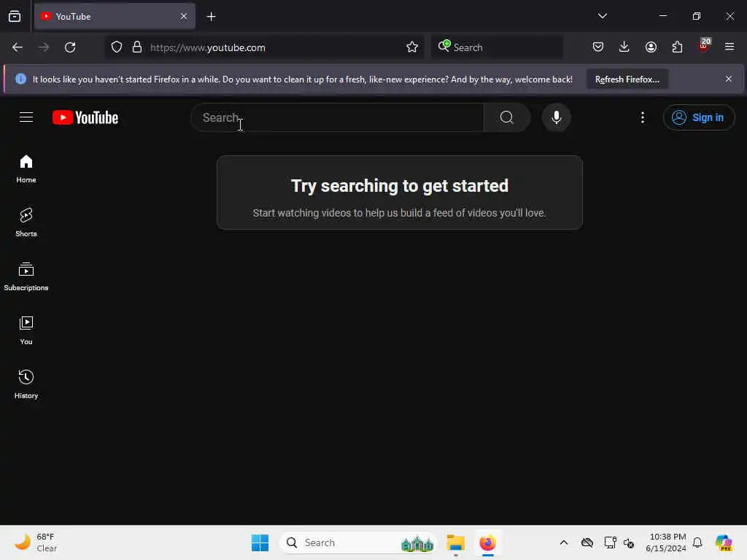Open History in the sidebar
This screenshot has width=747, height=560.
pyautogui.click(x=26, y=384)
